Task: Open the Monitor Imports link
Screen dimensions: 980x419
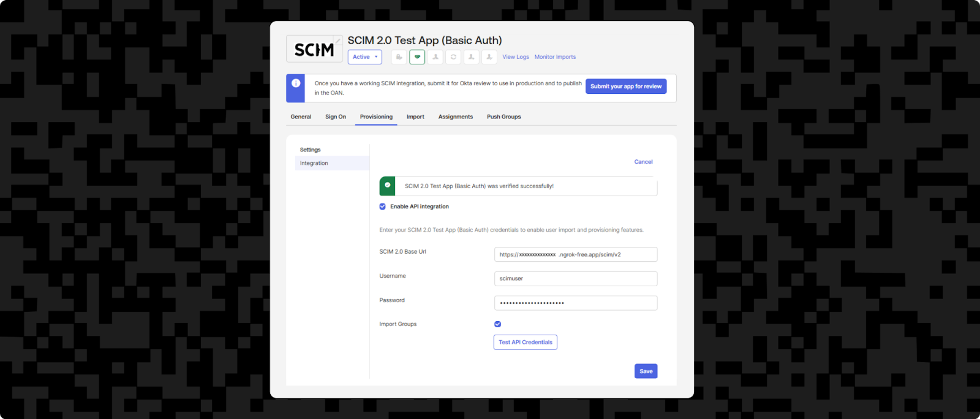Action: coord(555,57)
